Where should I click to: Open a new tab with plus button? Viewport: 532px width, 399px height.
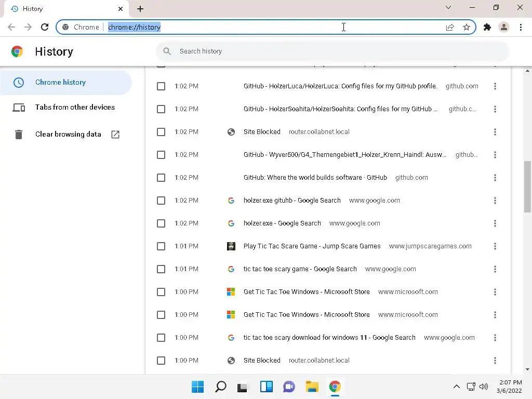[x=140, y=9]
